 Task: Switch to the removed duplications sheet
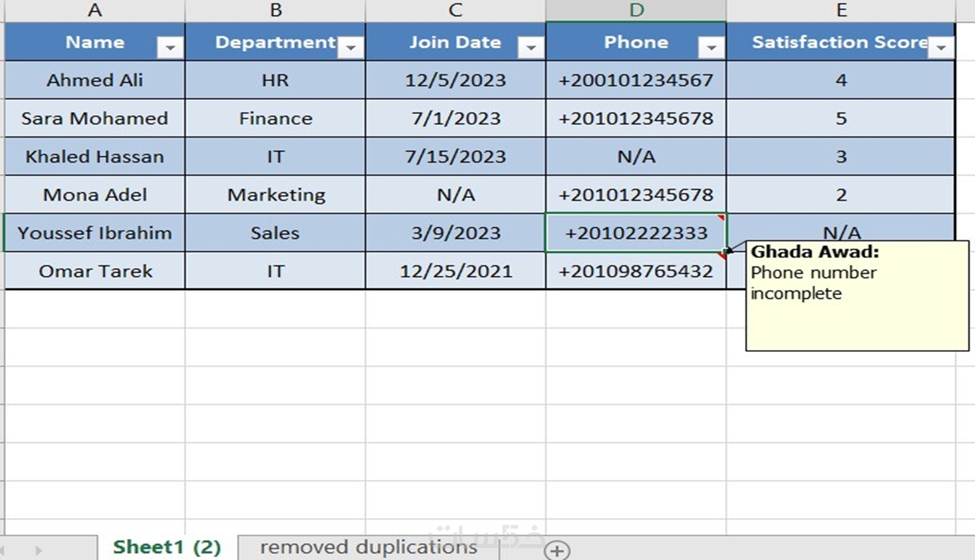(368, 547)
